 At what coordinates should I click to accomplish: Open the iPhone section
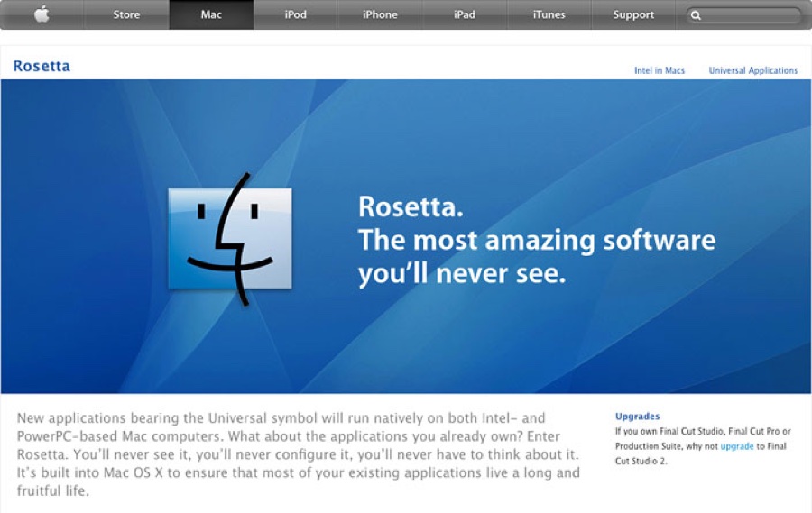(380, 14)
